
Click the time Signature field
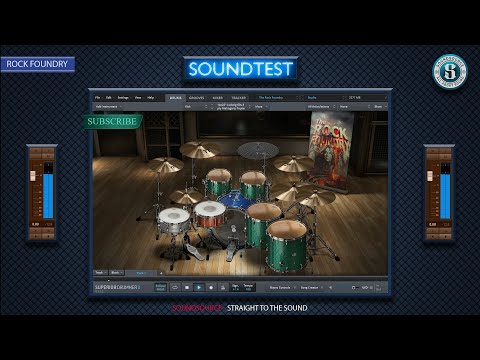coord(236,287)
